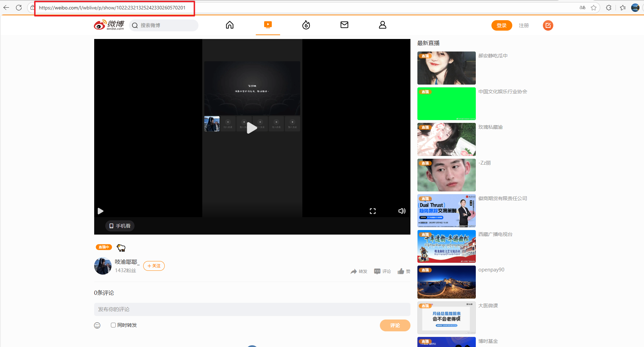Click the 注册 register link
Screen dimensions: 644x347
tap(523, 25)
